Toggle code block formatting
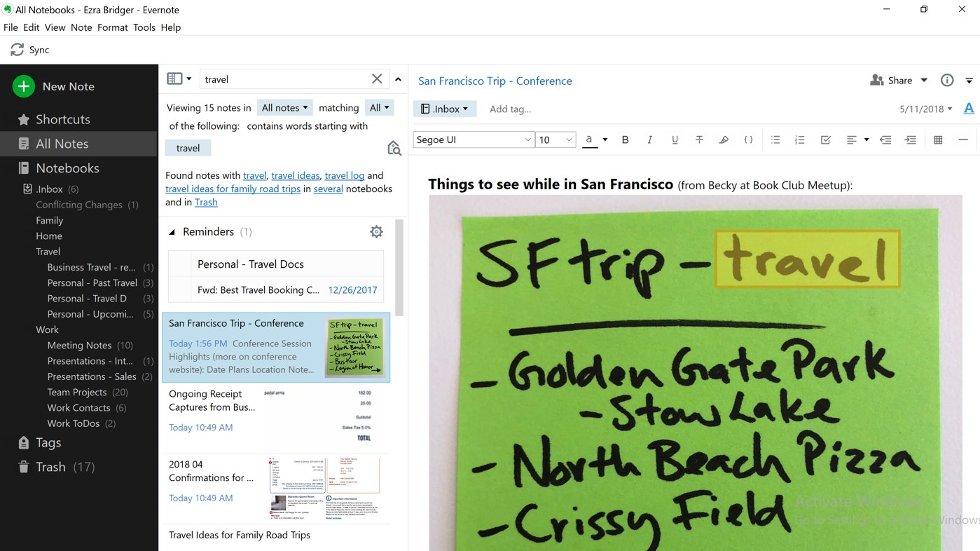The height and width of the screenshot is (551, 980). pyautogui.click(x=748, y=140)
